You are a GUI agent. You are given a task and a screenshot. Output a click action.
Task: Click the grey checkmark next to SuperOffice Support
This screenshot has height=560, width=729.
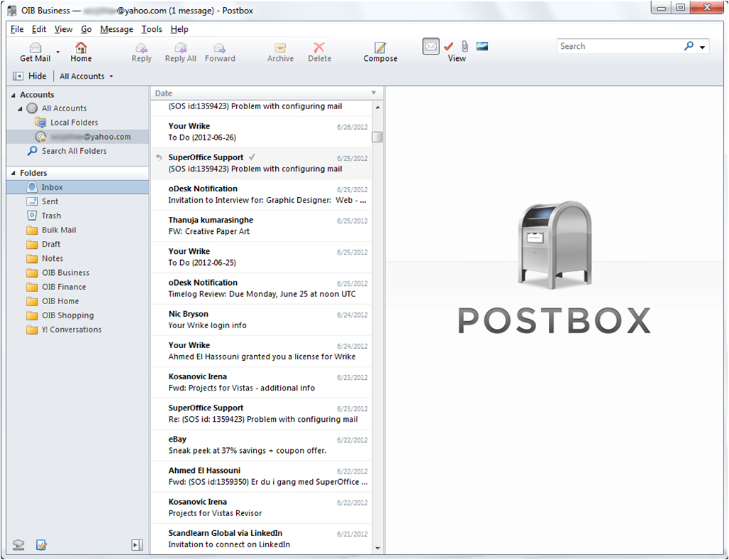[x=252, y=157]
